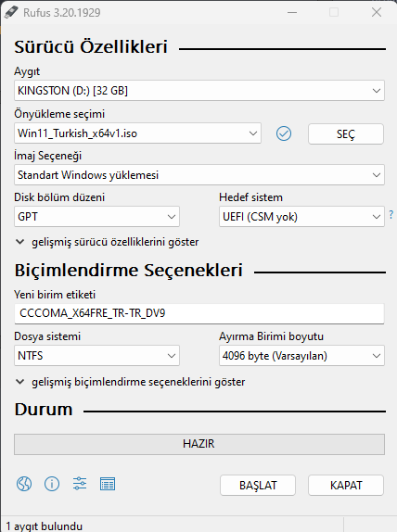This screenshot has height=532, width=397.
Task: Show the log window icon
Action: pyautogui.click(x=108, y=484)
